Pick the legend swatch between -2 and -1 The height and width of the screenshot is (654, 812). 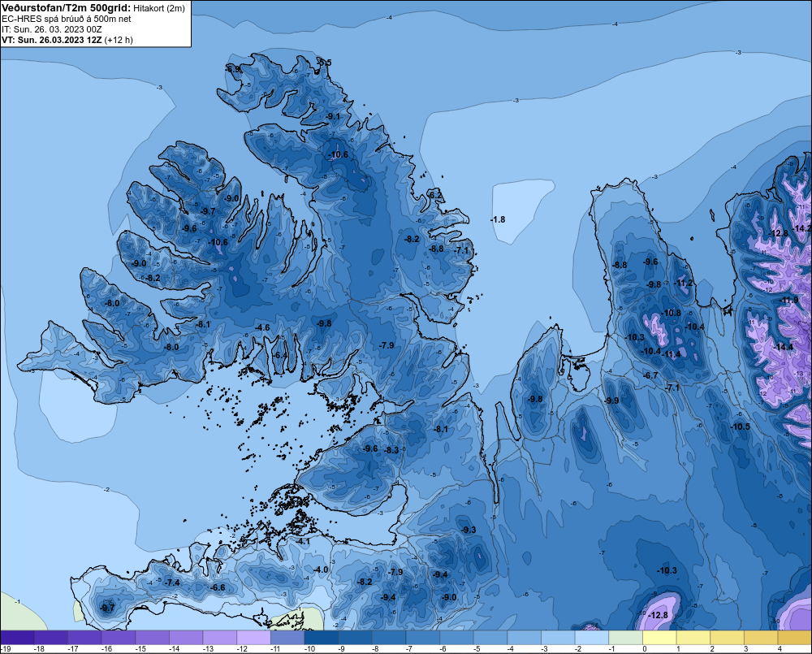coord(591,638)
